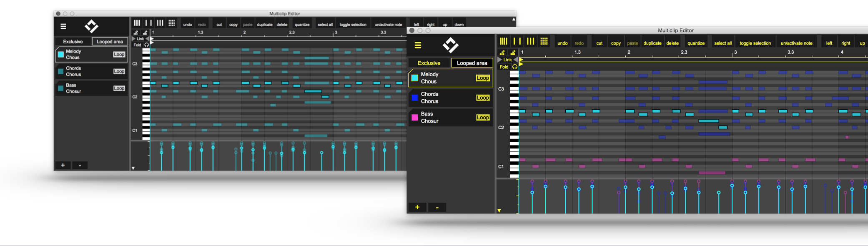Click the up triangle at gray window's top-right corner
The width and height of the screenshot is (868, 246).
tap(514, 19)
